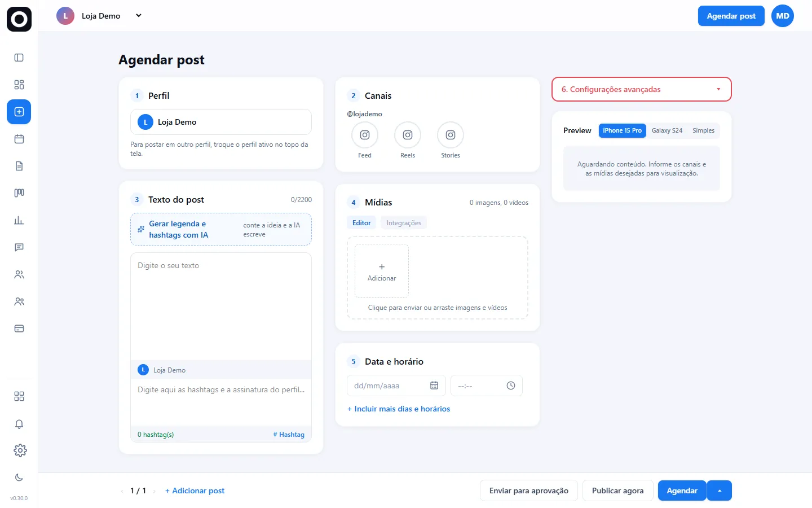Click Incluir mais dias e horários link
The height and width of the screenshot is (508, 812).
399,409
